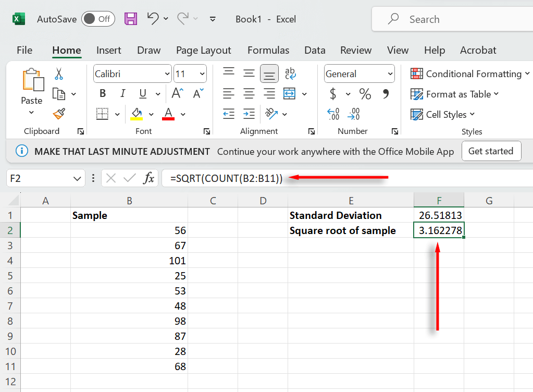Apply Percent Style formatting
Screen dimensions: 533x392
(x=365, y=94)
